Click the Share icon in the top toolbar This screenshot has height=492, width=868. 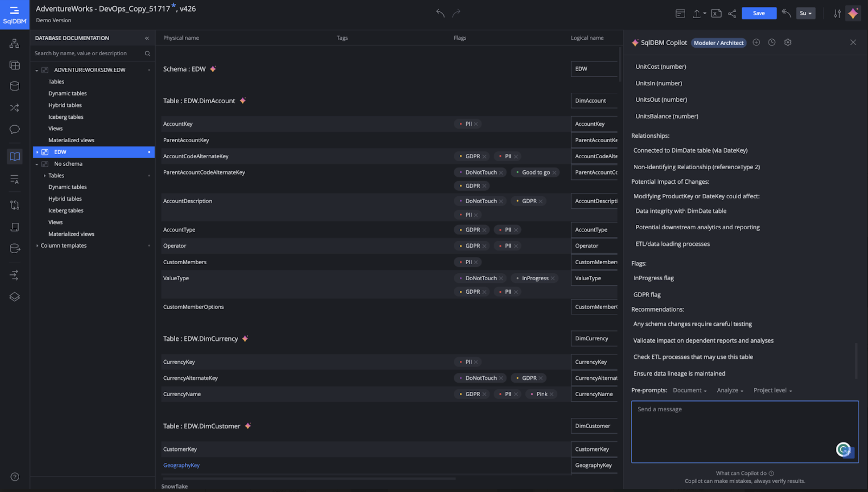[x=732, y=13]
